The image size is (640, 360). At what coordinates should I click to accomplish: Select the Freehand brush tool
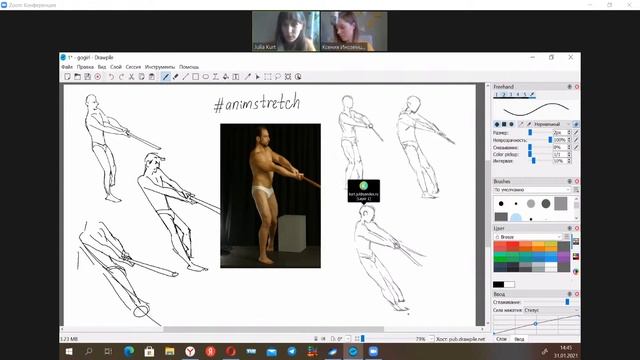point(165,77)
